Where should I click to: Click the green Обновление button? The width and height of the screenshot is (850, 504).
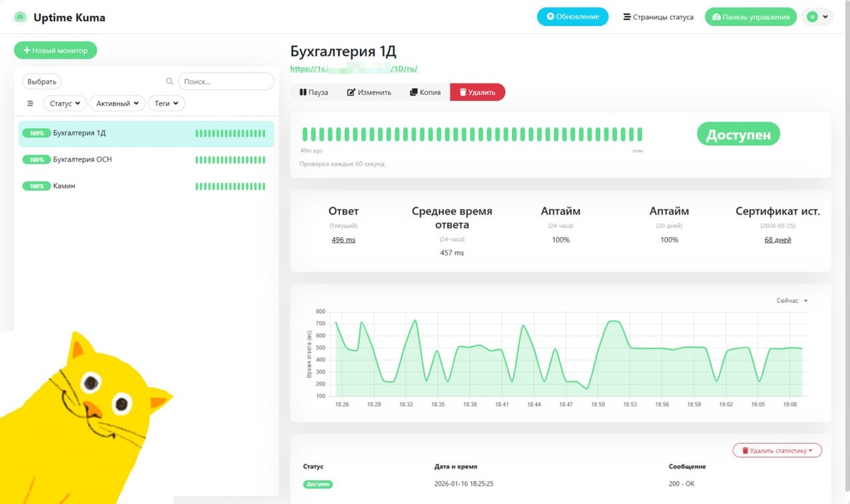tap(572, 17)
